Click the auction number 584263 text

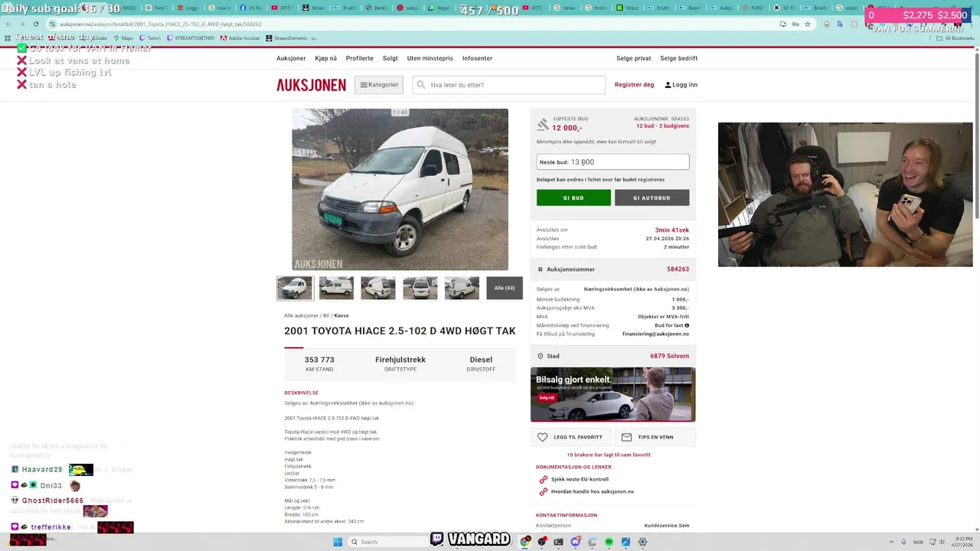click(678, 269)
